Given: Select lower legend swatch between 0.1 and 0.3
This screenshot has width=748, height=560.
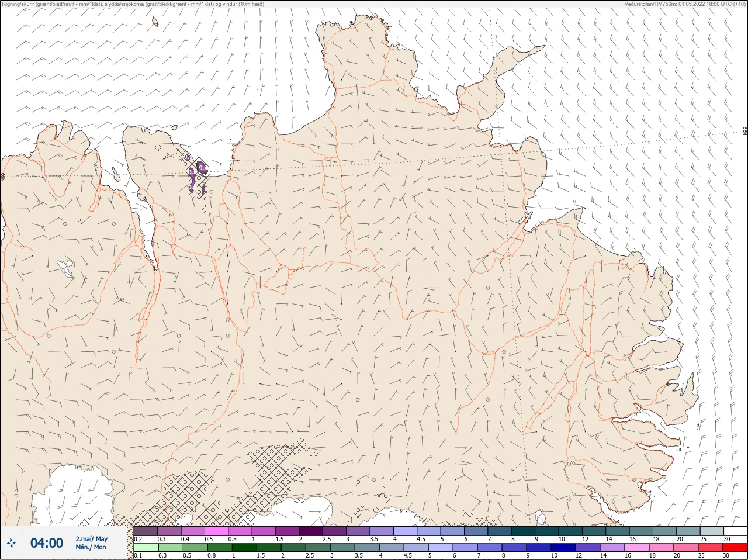Looking at the screenshot, I should (146, 548).
